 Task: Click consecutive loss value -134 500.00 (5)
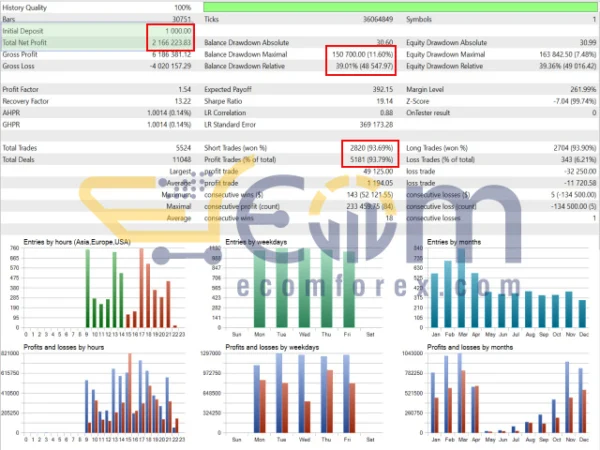574,206
